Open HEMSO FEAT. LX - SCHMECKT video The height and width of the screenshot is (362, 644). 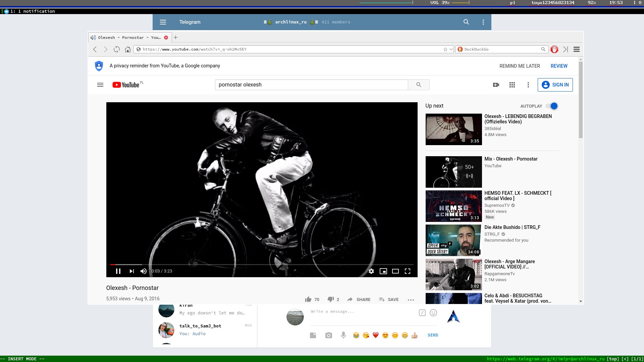518,196
